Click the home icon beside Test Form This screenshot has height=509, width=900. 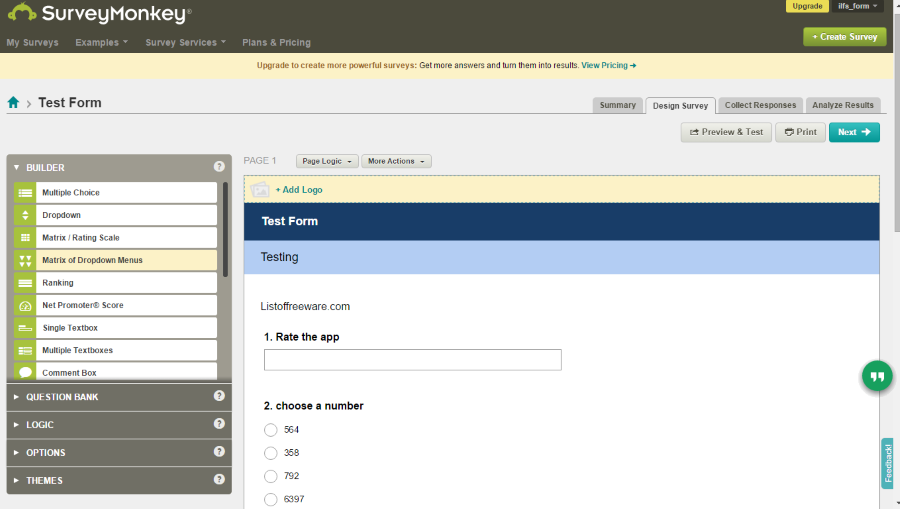(x=13, y=103)
